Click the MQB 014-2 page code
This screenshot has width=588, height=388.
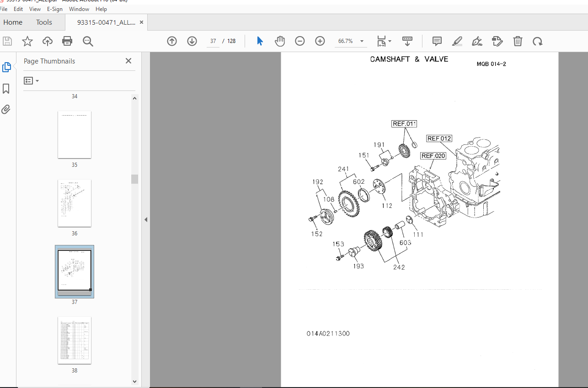click(x=491, y=64)
